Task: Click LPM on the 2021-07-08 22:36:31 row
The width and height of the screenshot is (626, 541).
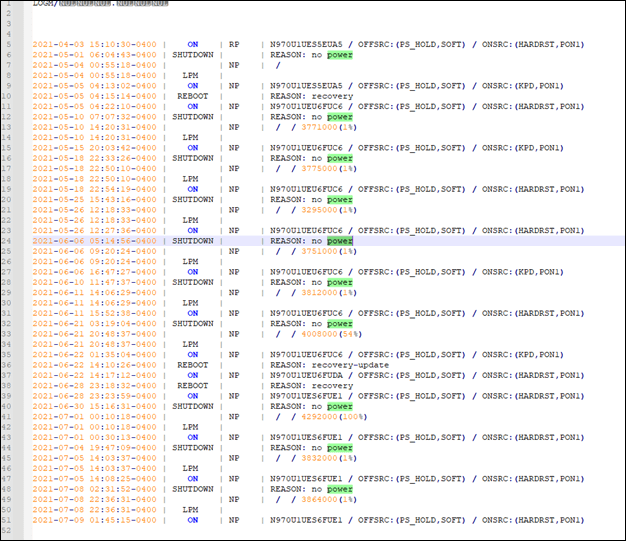Action: tap(190, 510)
